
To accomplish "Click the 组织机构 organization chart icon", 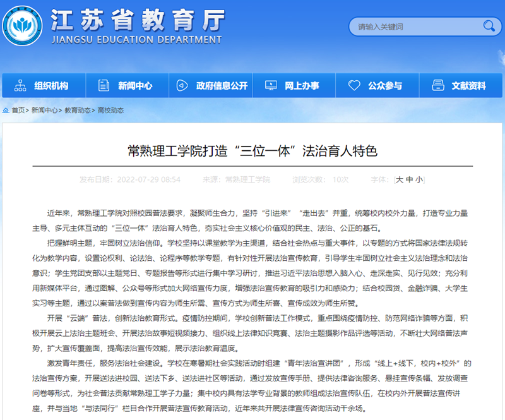I will point(20,85).
